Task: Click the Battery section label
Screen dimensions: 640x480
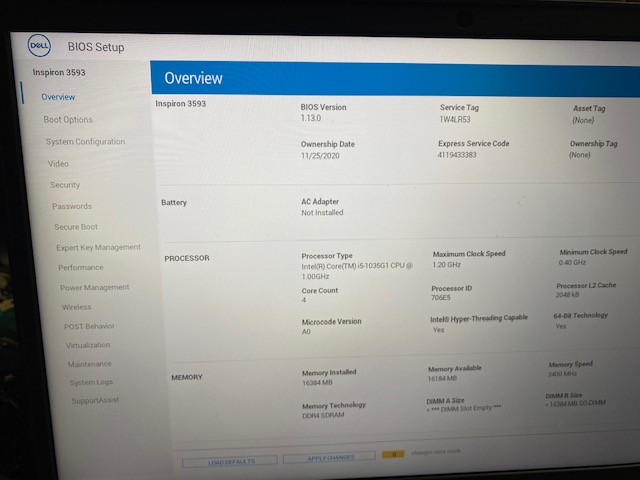Action: 174,202
